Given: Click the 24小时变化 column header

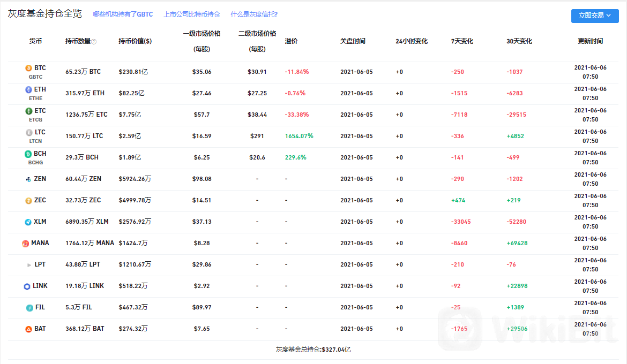Looking at the screenshot, I should (x=412, y=41).
